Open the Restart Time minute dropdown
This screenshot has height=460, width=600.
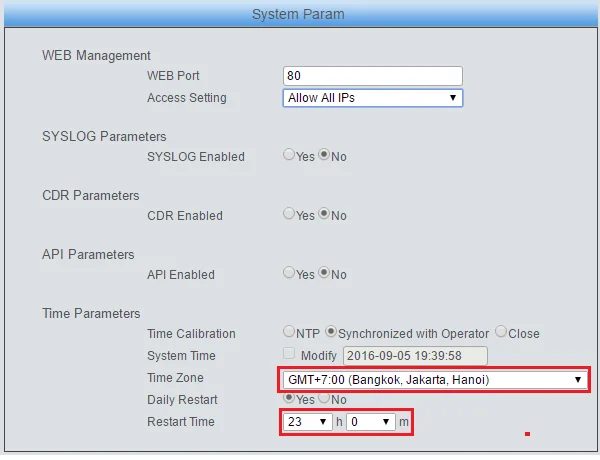(x=371, y=422)
